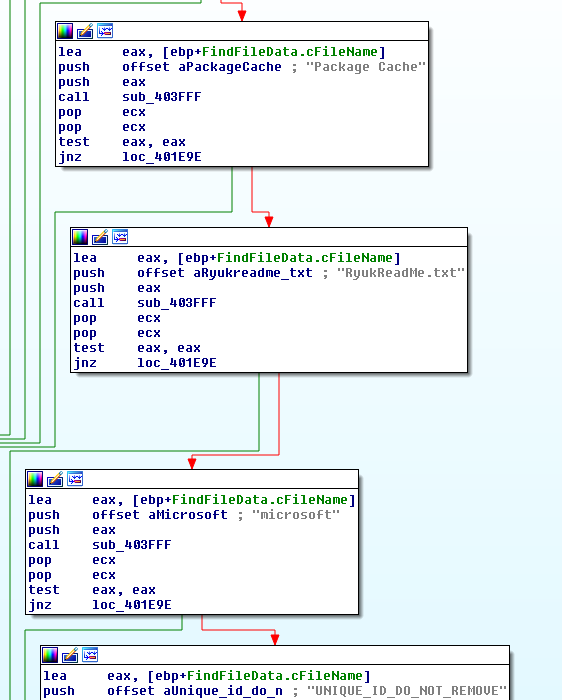Click loc_401E9E jump target in Package Cache block

pyautogui.click(x=162, y=157)
